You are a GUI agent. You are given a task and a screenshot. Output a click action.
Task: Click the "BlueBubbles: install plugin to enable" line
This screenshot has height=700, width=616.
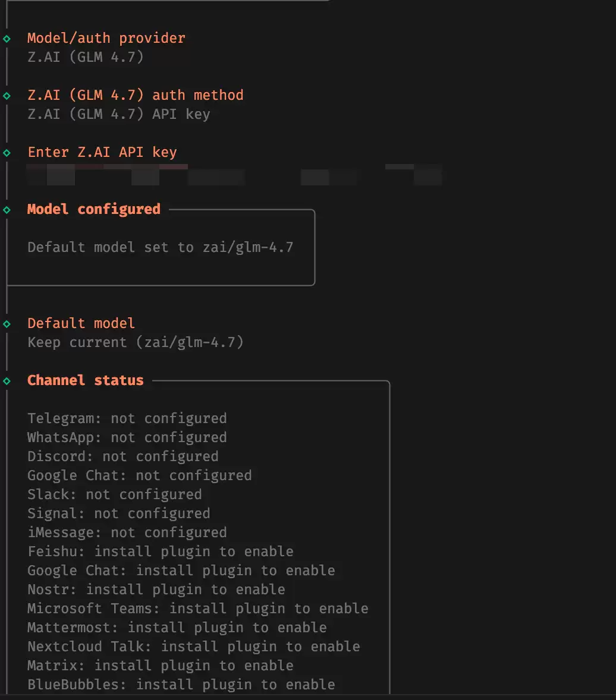pyautogui.click(x=181, y=685)
